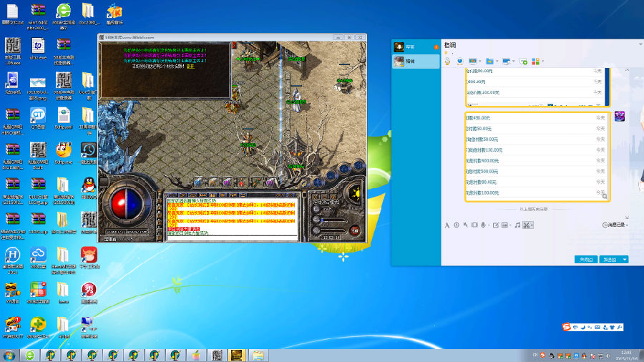
Task: Click the 付款400.00元 row in chat image
Action: click(535, 160)
